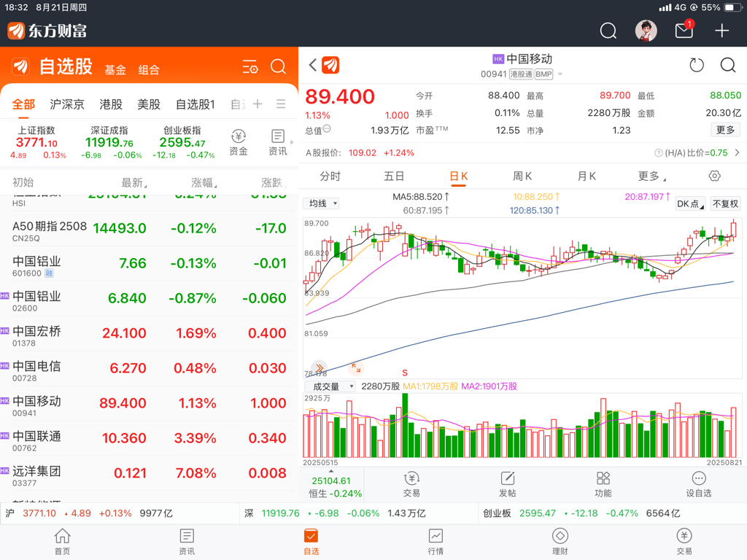
Task: Open 资讯 news icon under indices
Action: pyautogui.click(x=278, y=142)
